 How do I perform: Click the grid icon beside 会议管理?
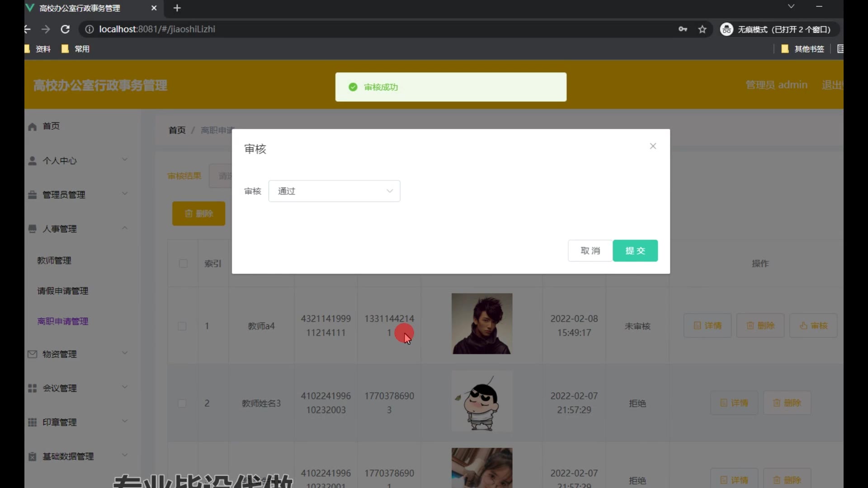[32, 388]
